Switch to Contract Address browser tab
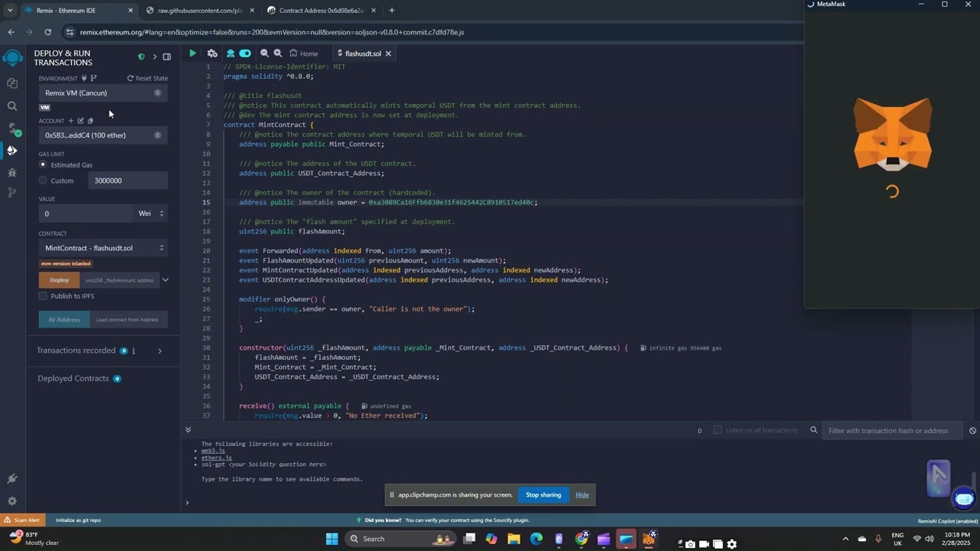980x551 pixels. click(x=322, y=11)
